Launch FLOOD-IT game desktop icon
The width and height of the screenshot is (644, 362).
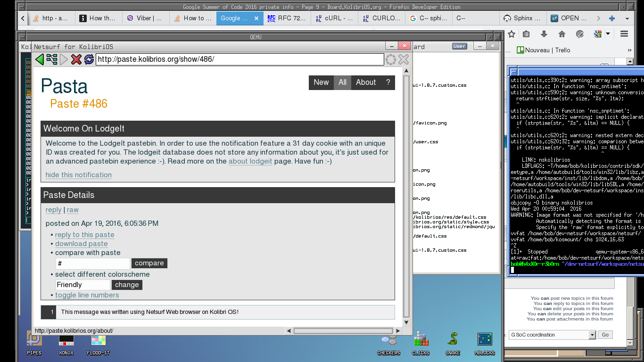[x=98, y=343]
